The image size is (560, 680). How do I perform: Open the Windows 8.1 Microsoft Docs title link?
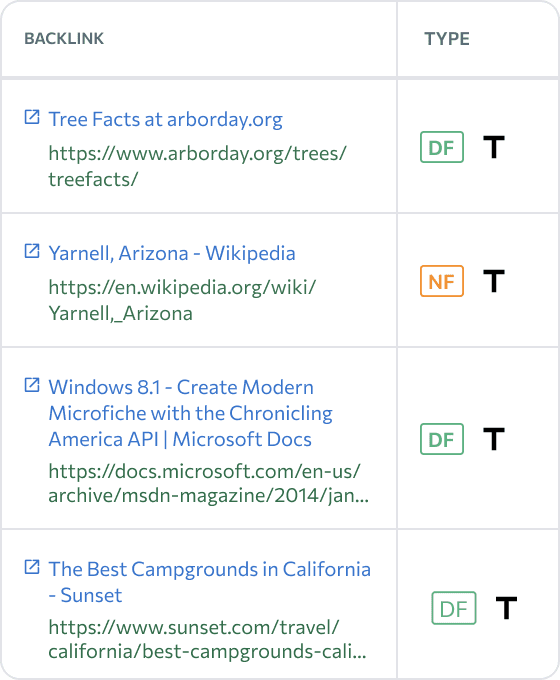[x=190, y=413]
